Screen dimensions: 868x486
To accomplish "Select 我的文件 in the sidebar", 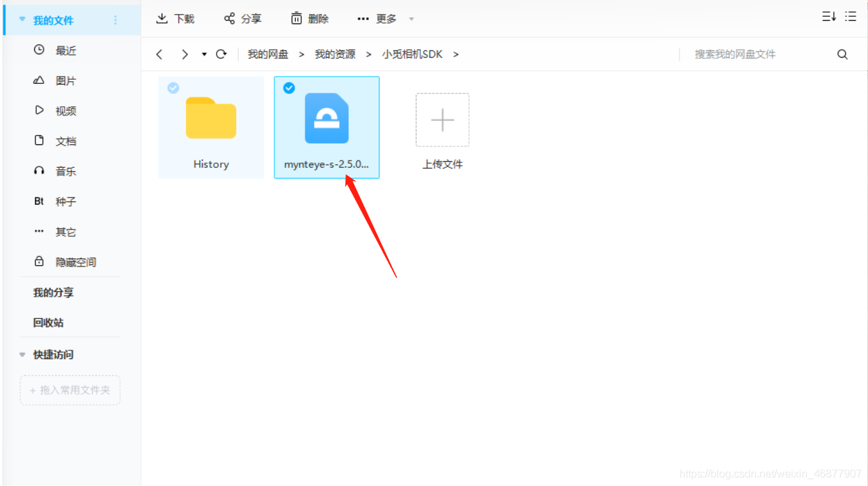I will click(x=72, y=21).
